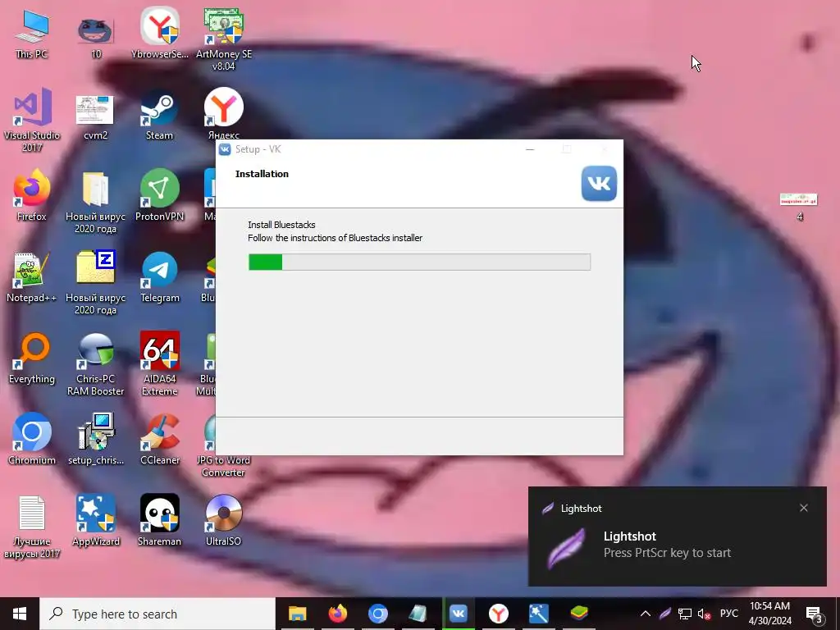
Task: Open the notebook app taskbar icon
Action: pyautogui.click(x=418, y=614)
